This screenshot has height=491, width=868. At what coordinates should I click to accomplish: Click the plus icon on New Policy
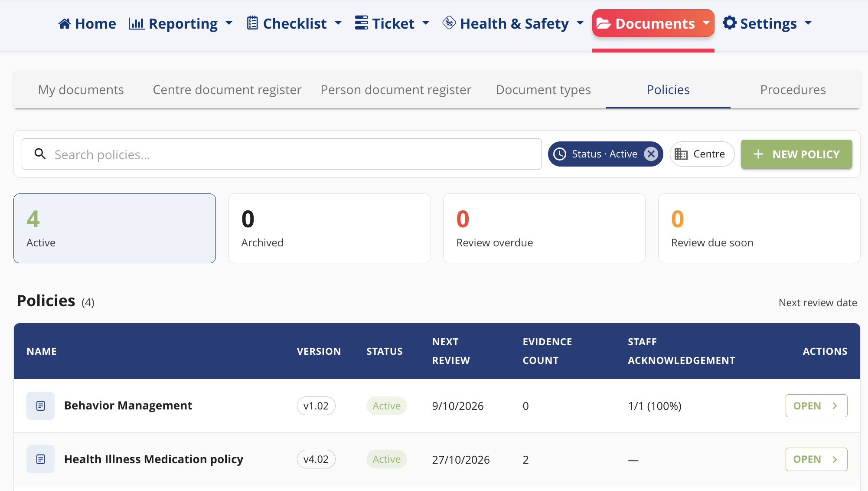758,154
